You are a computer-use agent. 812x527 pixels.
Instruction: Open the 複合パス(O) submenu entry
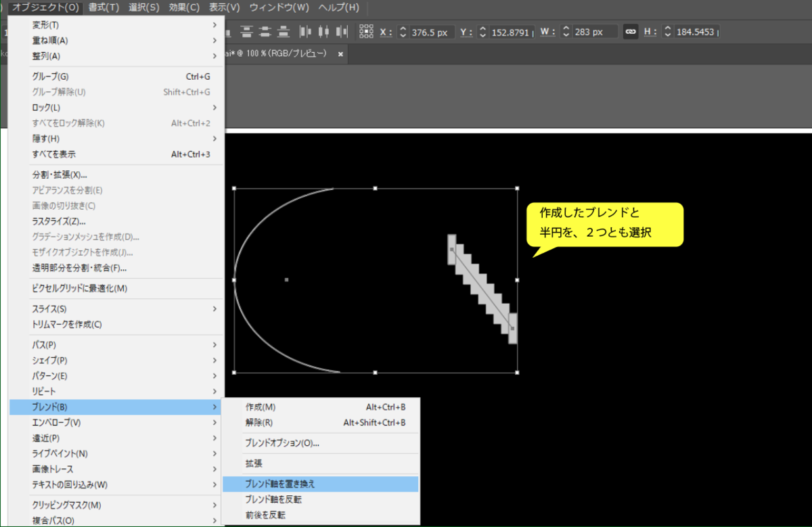point(116,521)
